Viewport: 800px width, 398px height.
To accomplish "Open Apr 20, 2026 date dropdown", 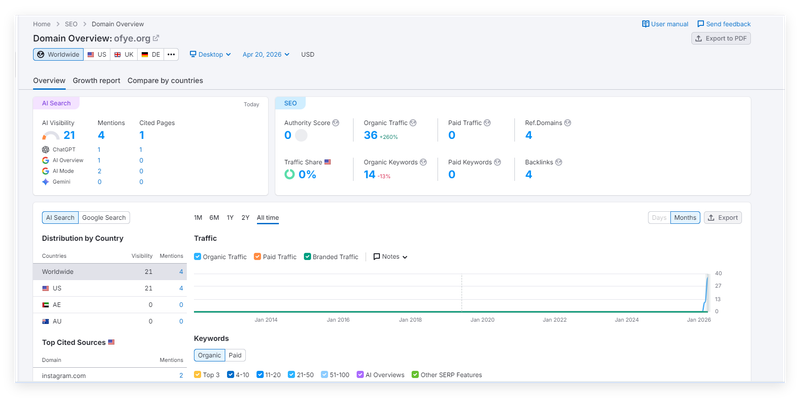I will pos(266,55).
